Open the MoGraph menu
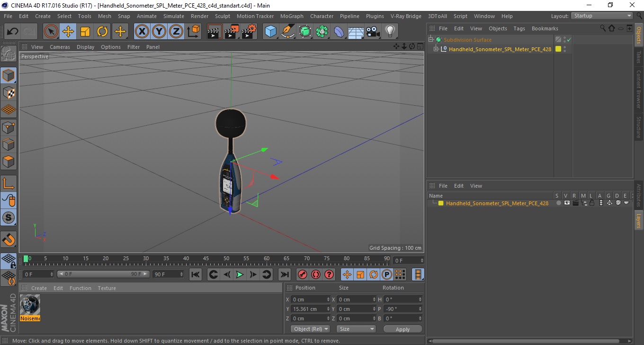This screenshot has height=345, width=644. (292, 16)
